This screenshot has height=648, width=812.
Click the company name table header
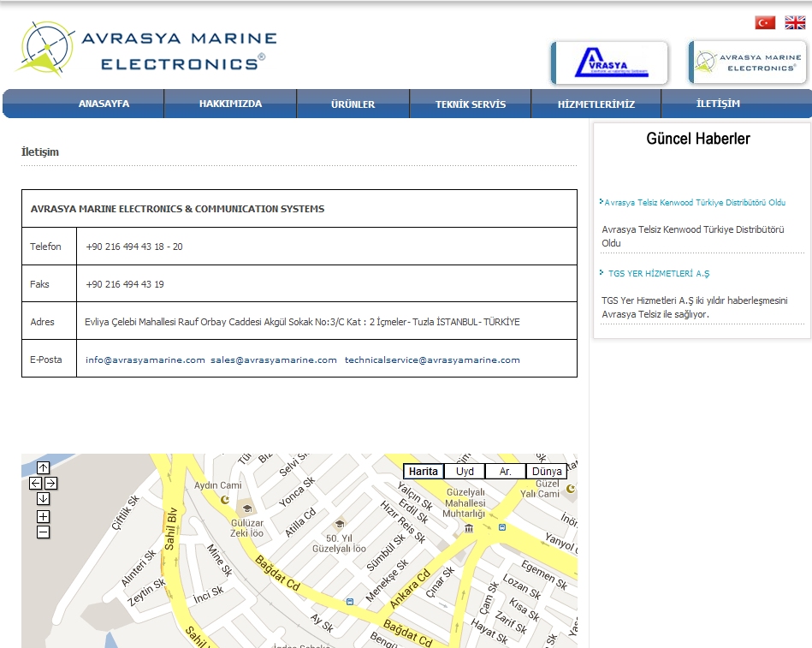(x=177, y=209)
